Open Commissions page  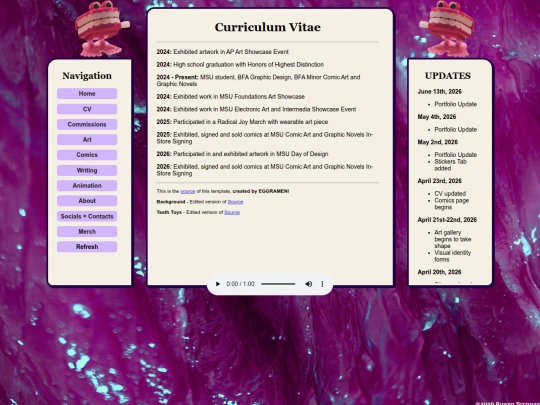click(87, 124)
